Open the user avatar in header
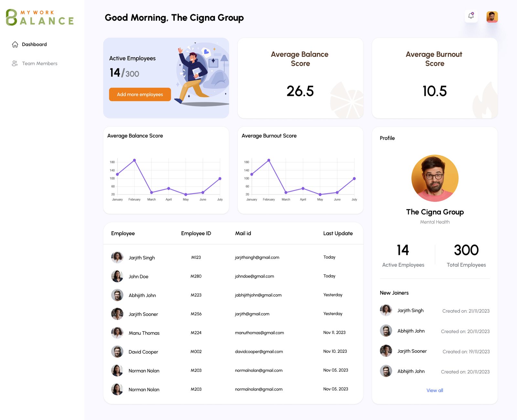The image size is (517, 420). tap(492, 17)
